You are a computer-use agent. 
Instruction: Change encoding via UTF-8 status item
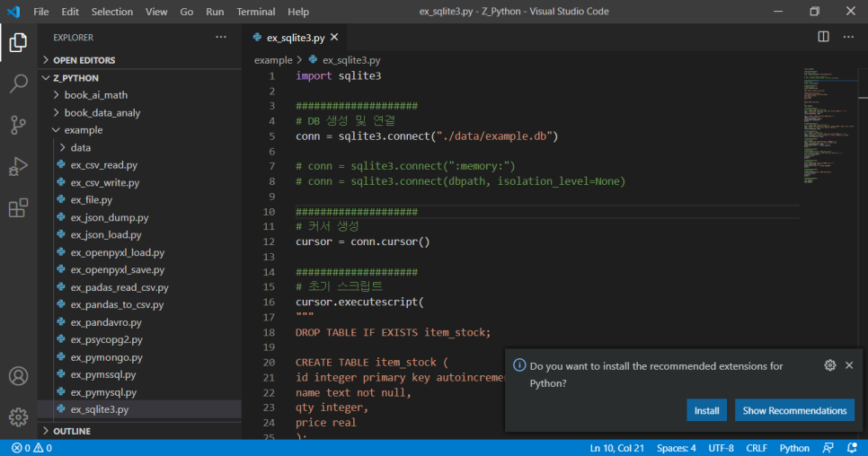click(x=721, y=448)
